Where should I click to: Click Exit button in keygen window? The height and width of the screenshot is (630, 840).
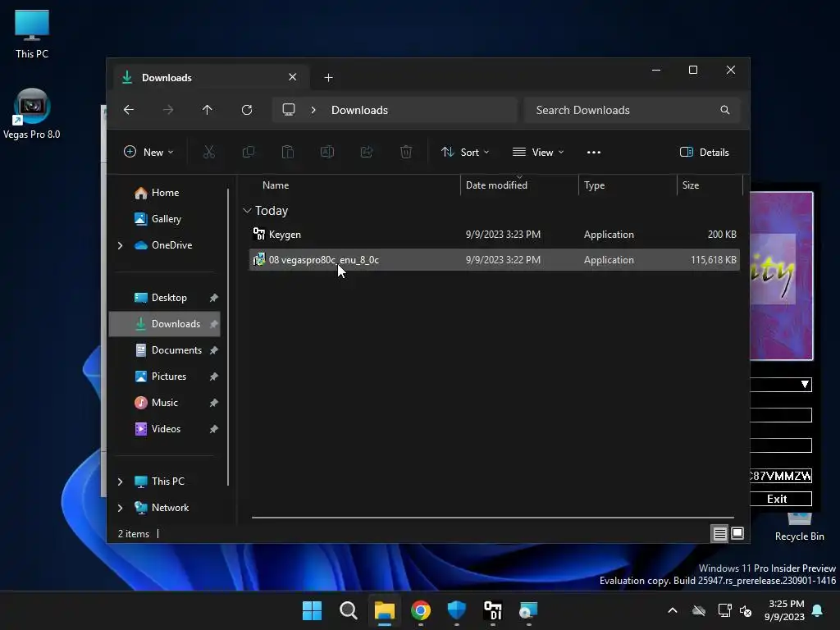781,499
